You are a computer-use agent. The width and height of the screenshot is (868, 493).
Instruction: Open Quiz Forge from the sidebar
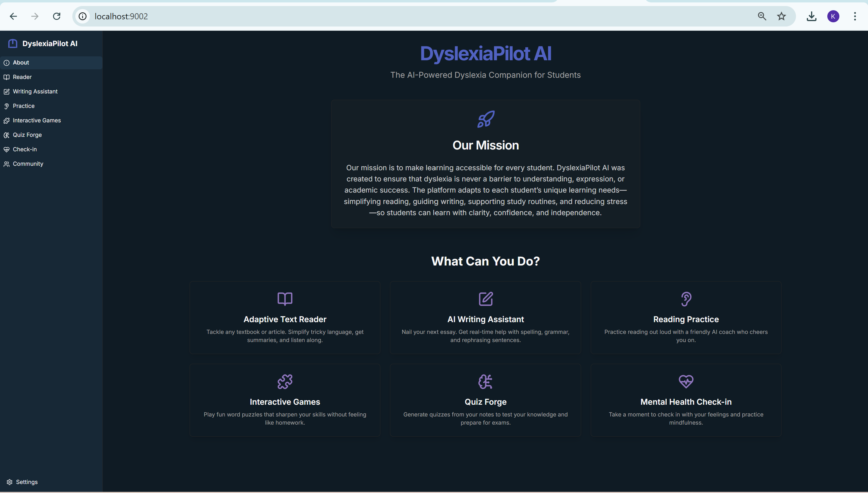pos(27,135)
